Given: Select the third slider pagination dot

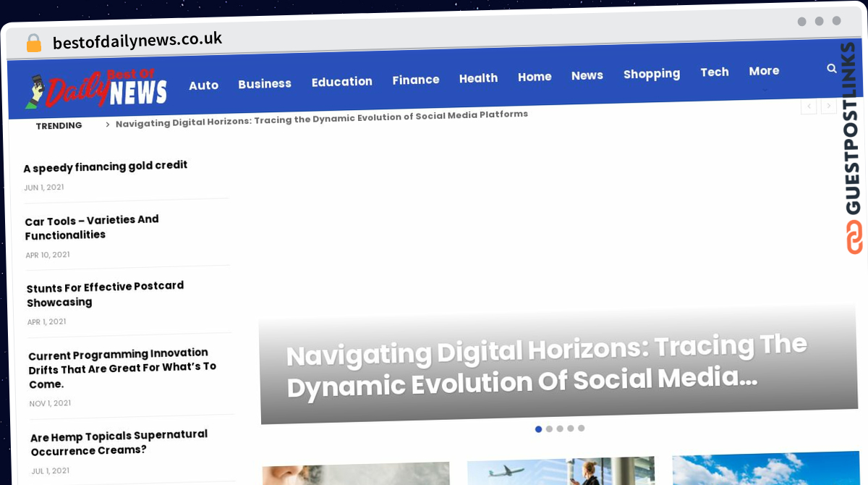Looking at the screenshot, I should click(560, 429).
